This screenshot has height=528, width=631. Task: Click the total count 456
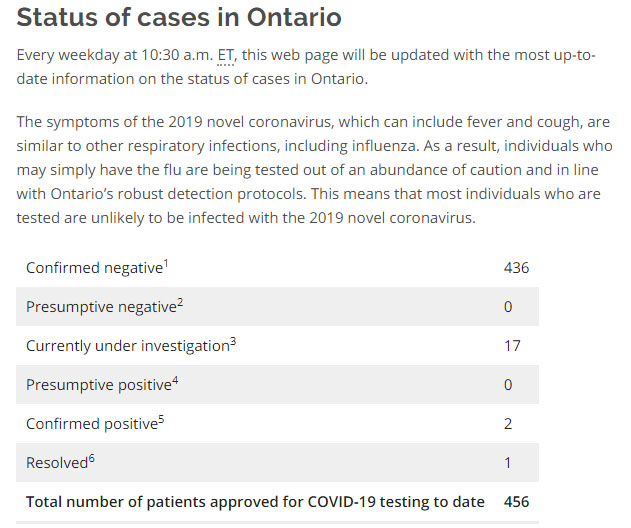point(516,501)
